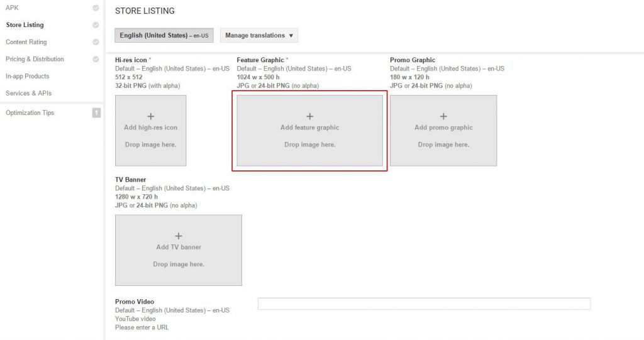Click the plus icon for feature graphic
644x340 pixels.
coord(309,116)
